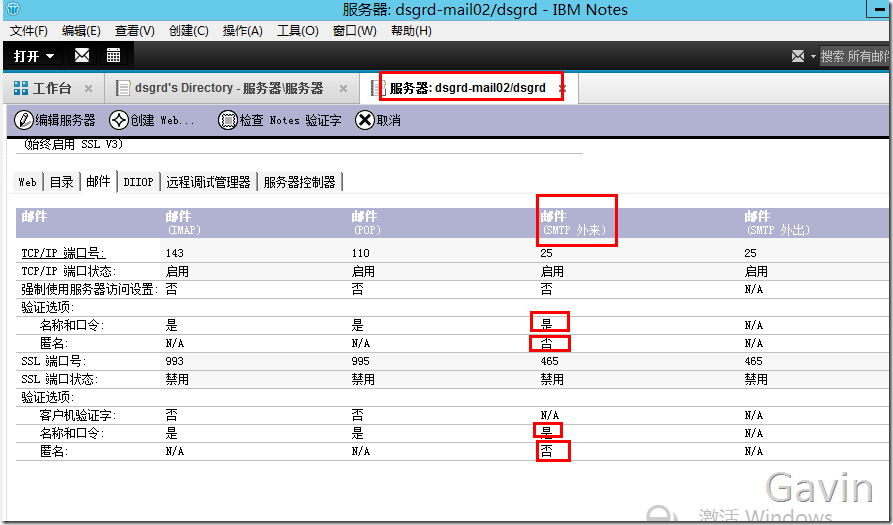Click SMTP 外来 SSL port value 465
Viewport: 893px width, 525px height.
click(550, 361)
